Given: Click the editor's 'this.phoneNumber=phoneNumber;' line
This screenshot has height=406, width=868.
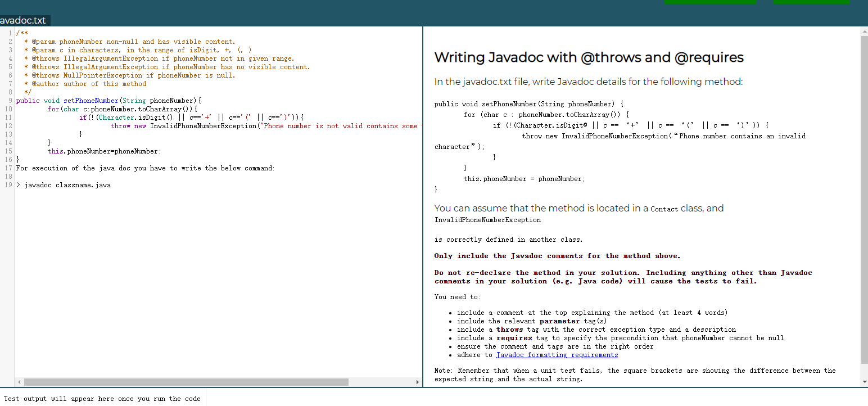Looking at the screenshot, I should pyautogui.click(x=105, y=151).
